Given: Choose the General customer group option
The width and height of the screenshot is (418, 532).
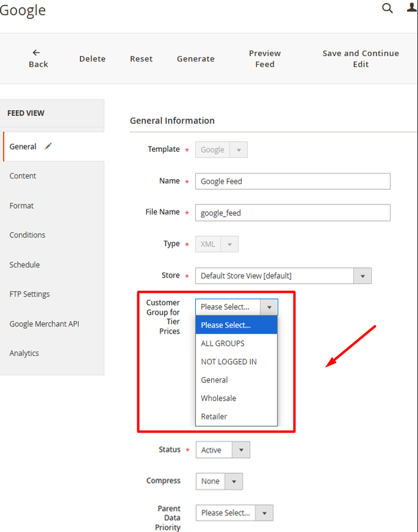Looking at the screenshot, I should [237, 380].
